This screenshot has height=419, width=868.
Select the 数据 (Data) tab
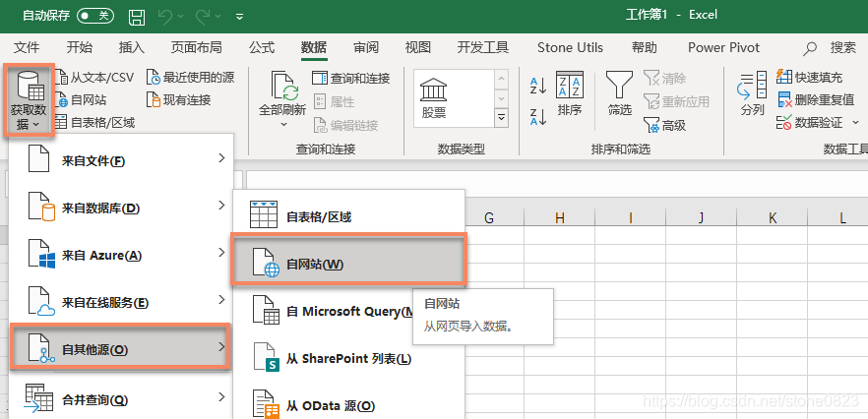point(314,47)
